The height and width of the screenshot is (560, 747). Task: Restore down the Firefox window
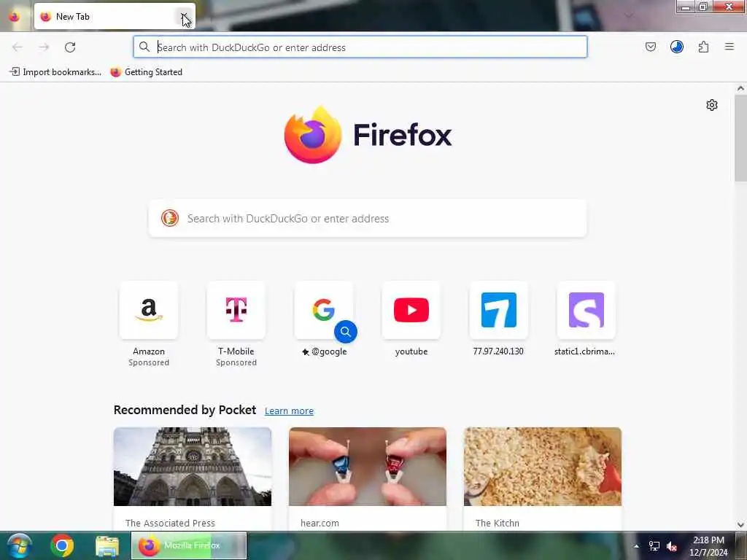click(703, 7)
